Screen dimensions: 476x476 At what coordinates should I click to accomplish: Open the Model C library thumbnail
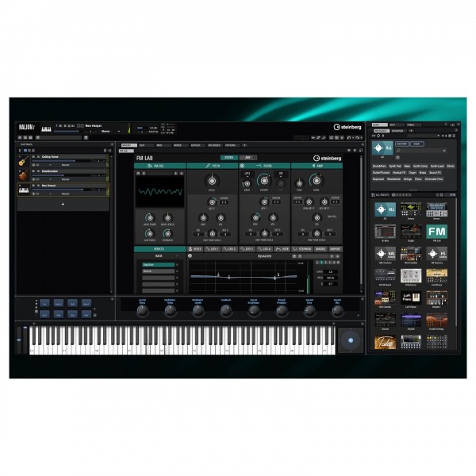(x=436, y=297)
